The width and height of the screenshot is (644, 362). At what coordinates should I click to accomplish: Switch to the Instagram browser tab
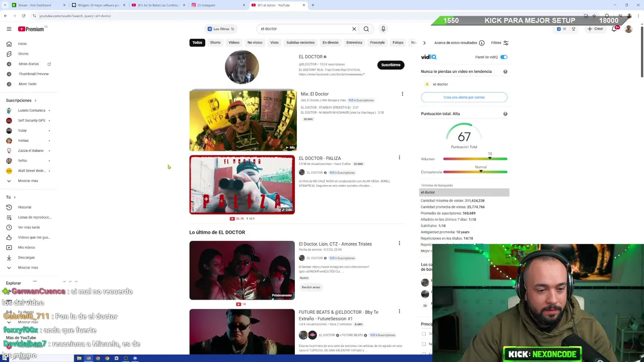point(218,5)
